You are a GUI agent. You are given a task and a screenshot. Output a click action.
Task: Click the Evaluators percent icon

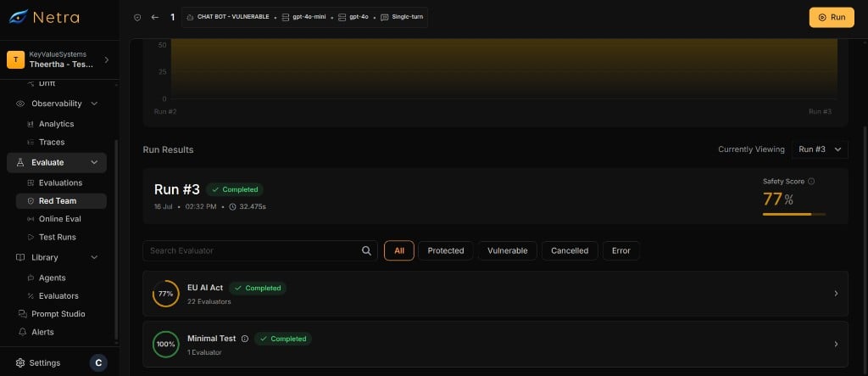31,296
